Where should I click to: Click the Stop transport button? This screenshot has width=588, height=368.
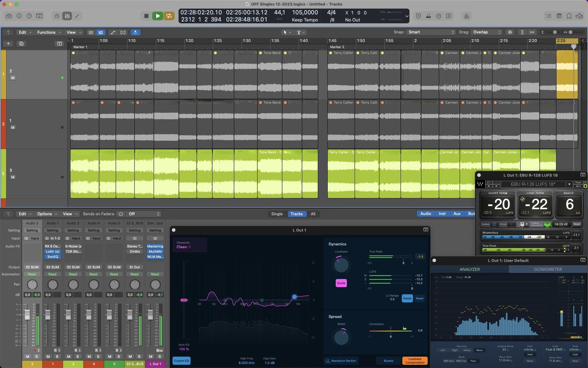point(146,16)
